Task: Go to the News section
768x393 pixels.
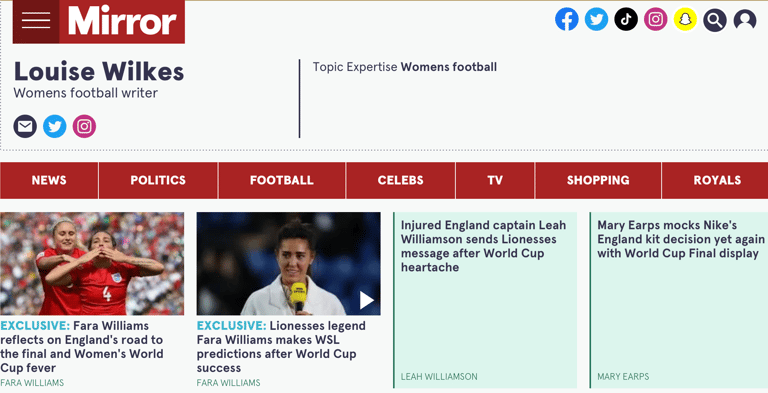Action: (49, 180)
